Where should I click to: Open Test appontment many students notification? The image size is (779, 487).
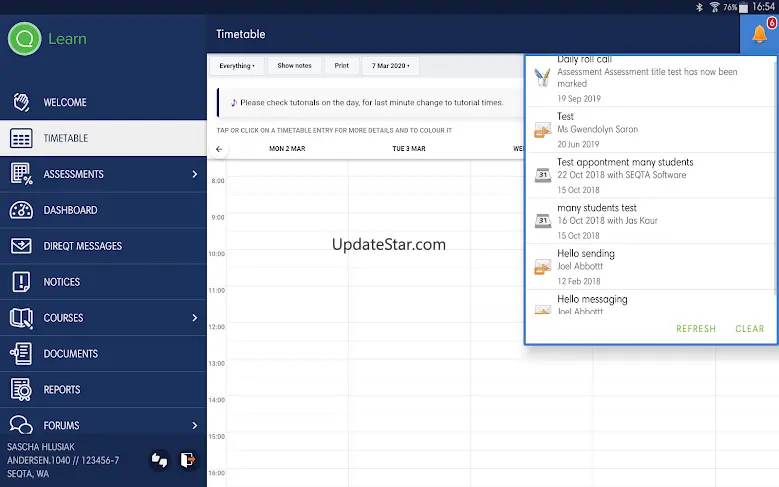[x=651, y=175]
